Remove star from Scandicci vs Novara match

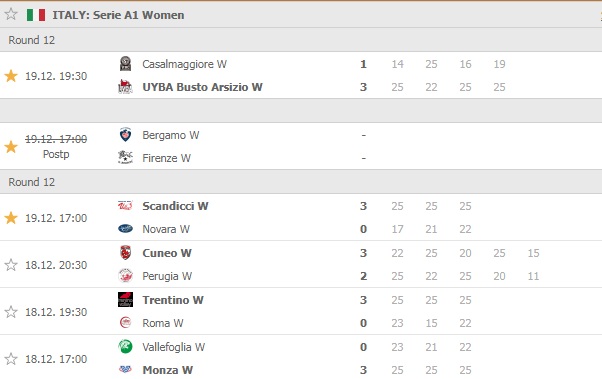(x=11, y=218)
